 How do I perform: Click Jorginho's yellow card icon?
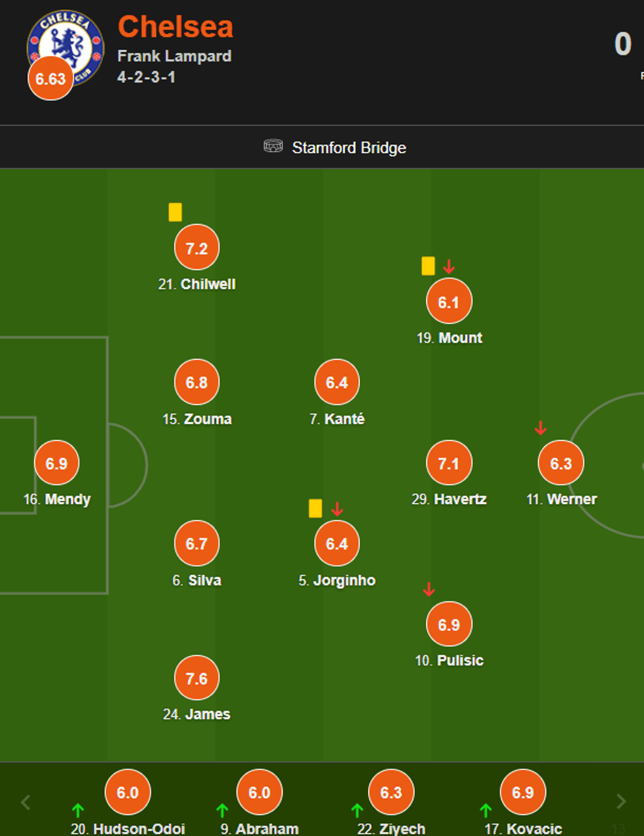315,508
